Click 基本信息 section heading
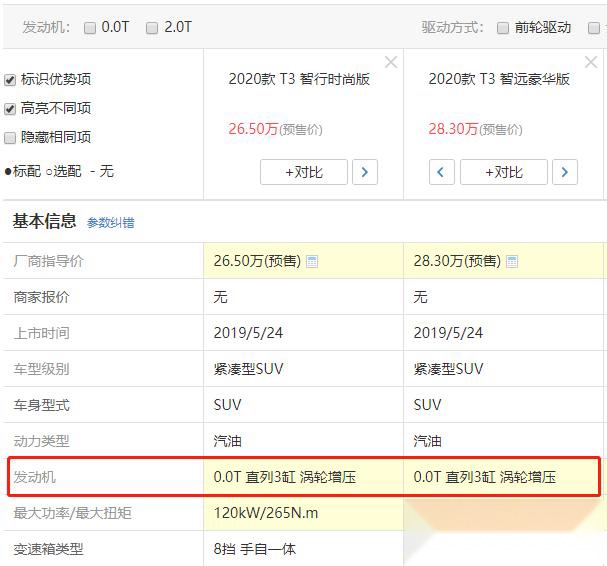This screenshot has height=566, width=607. pyautogui.click(x=45, y=221)
